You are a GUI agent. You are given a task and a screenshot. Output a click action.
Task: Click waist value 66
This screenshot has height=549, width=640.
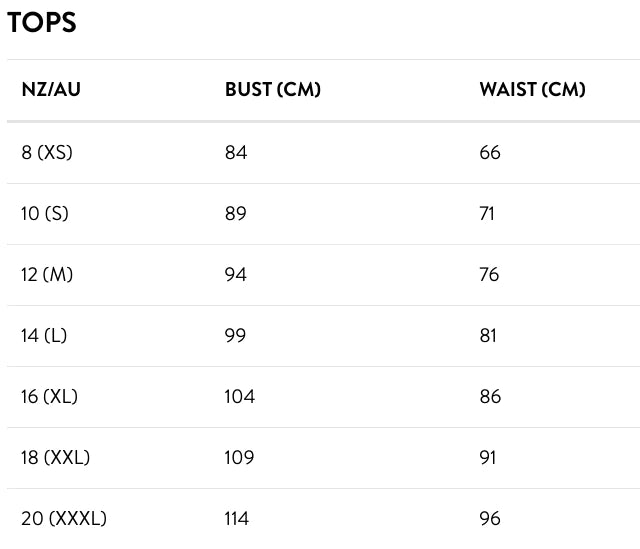pos(490,153)
